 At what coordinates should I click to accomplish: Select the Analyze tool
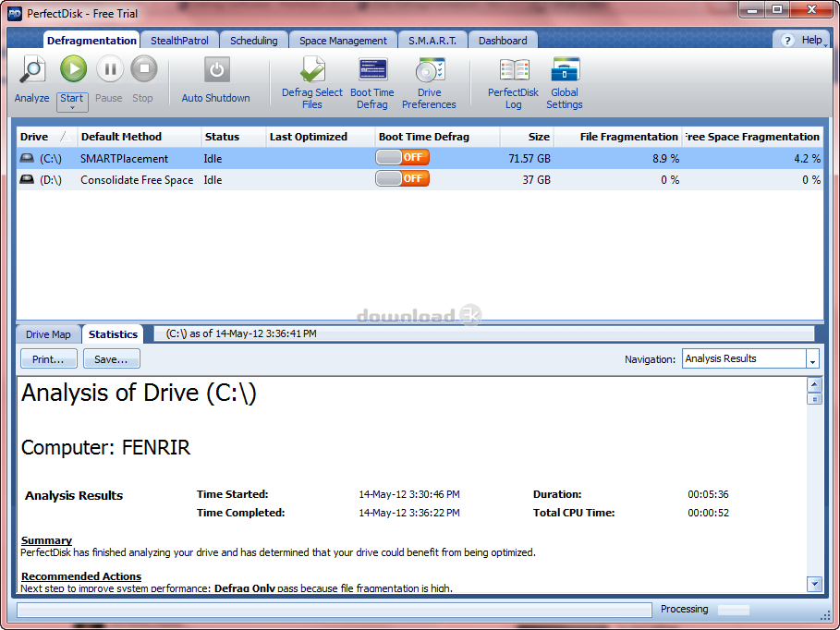coord(30,79)
